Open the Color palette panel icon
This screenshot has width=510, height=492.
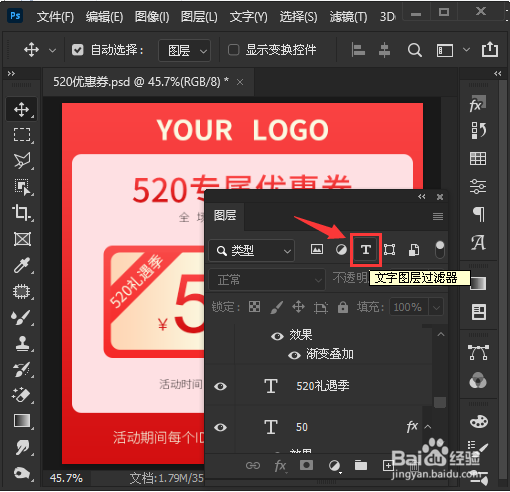[479, 422]
